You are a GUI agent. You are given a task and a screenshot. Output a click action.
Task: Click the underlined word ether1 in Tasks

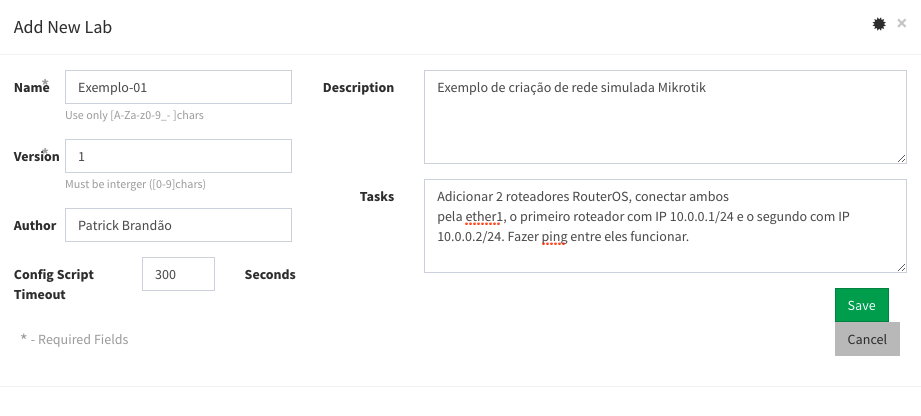487,215
